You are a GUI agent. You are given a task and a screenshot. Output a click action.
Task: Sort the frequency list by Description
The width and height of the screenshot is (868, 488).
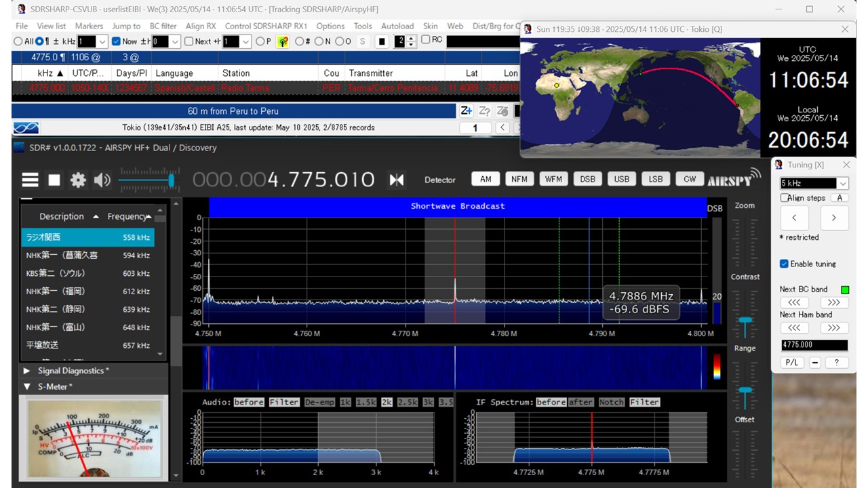[x=62, y=216]
